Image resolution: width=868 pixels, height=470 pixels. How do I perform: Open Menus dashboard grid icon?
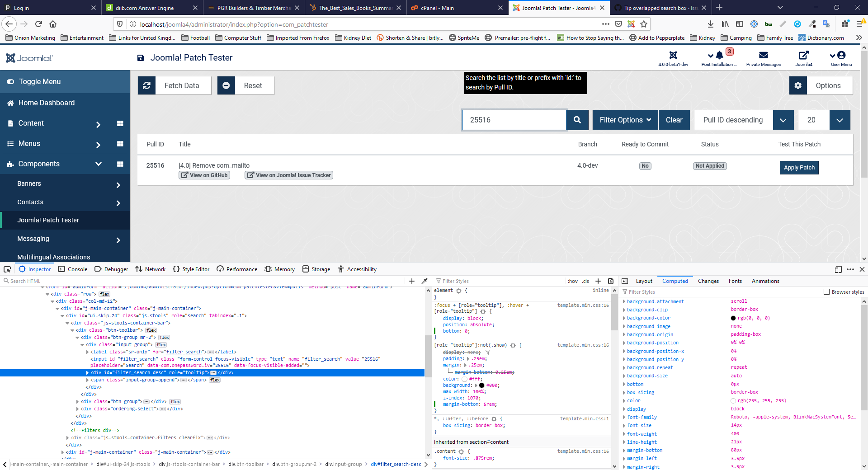coord(120,144)
